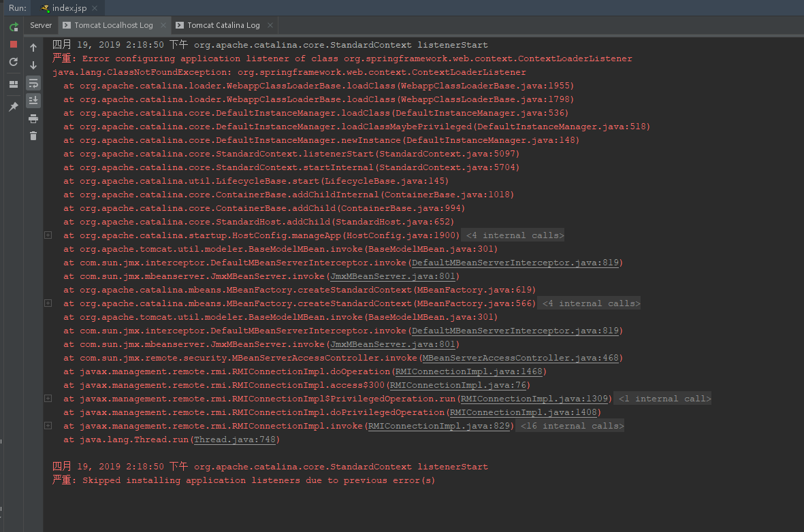Image resolution: width=804 pixels, height=532 pixels.
Task: Jump up the stack trace with the up arrow
Action: coord(33,48)
